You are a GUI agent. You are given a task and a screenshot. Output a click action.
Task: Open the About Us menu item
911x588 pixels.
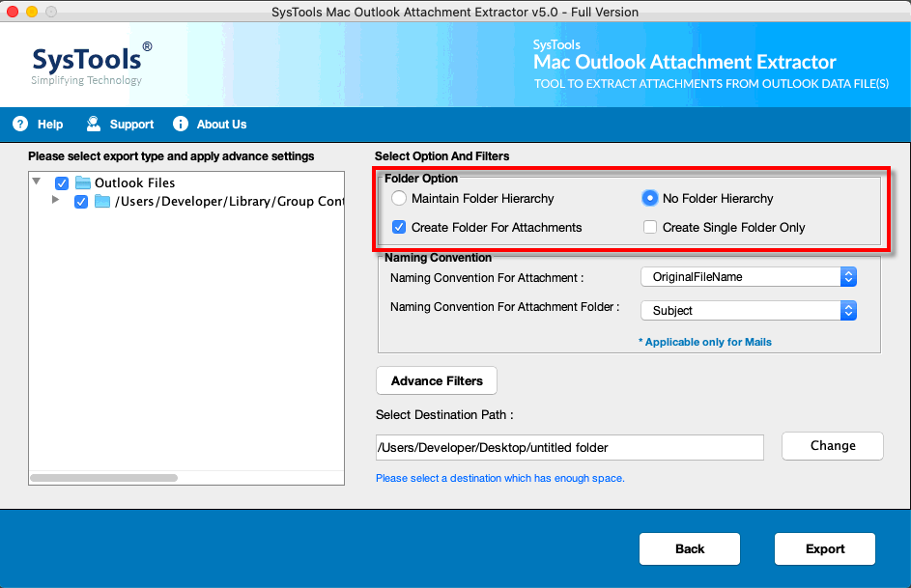click(x=221, y=125)
